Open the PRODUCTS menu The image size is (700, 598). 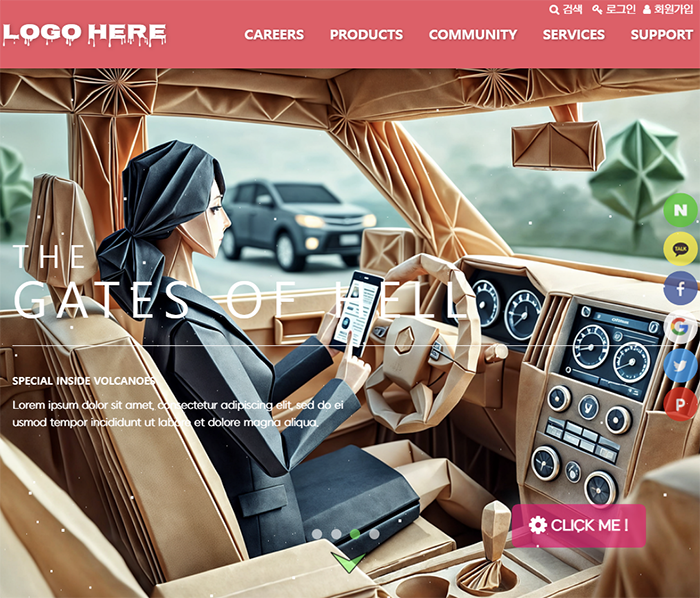tap(367, 35)
